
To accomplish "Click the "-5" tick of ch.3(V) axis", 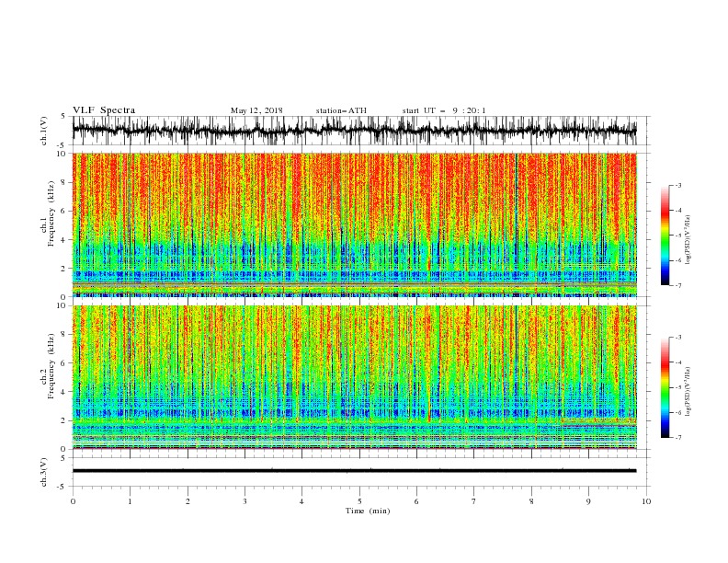I will [63, 487].
